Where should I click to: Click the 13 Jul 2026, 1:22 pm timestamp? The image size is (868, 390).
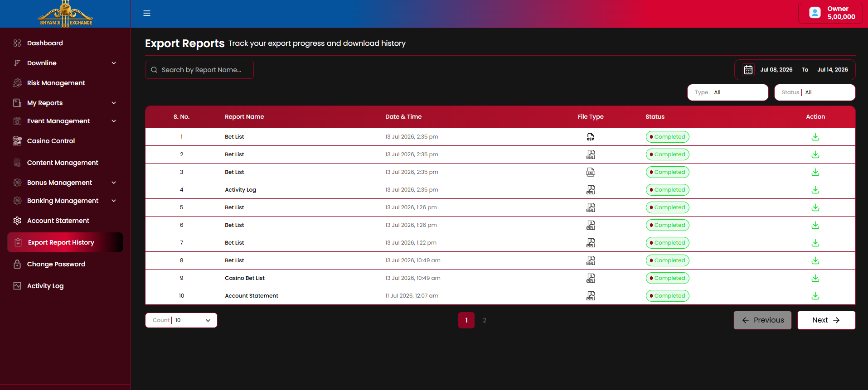click(x=411, y=243)
